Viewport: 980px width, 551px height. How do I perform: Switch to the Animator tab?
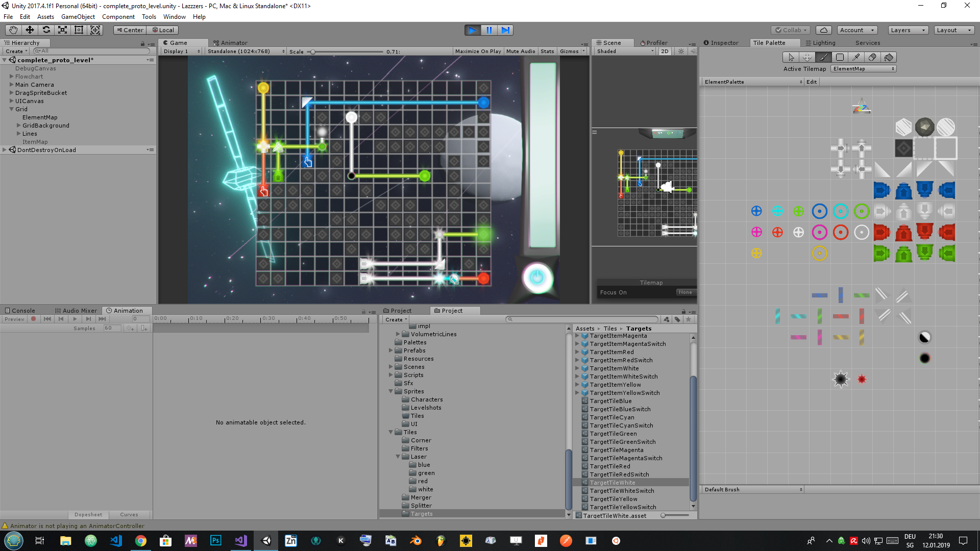(231, 43)
